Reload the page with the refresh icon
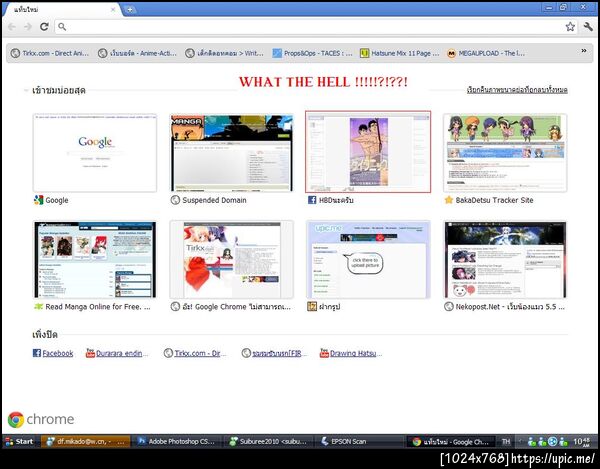Image resolution: width=600 pixels, height=469 pixels. click(44, 27)
